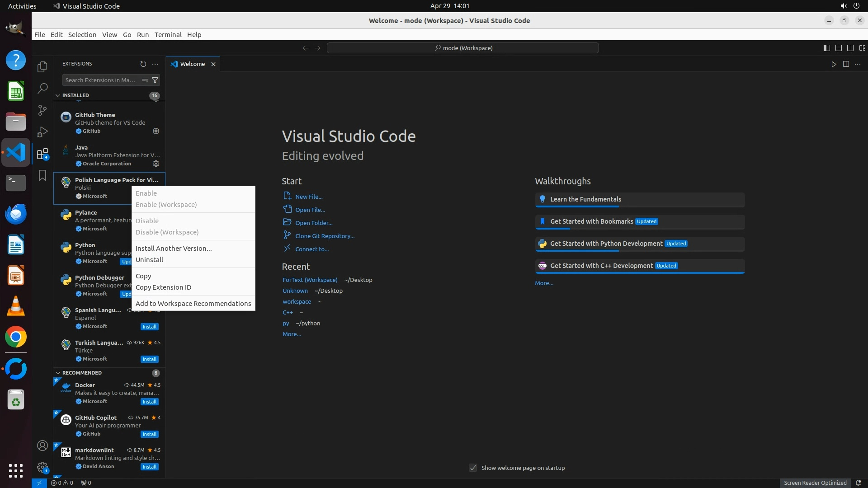Screen dimensions: 868x488
Task: Collapse the INSTALLED extensions section
Action: click(58, 95)
